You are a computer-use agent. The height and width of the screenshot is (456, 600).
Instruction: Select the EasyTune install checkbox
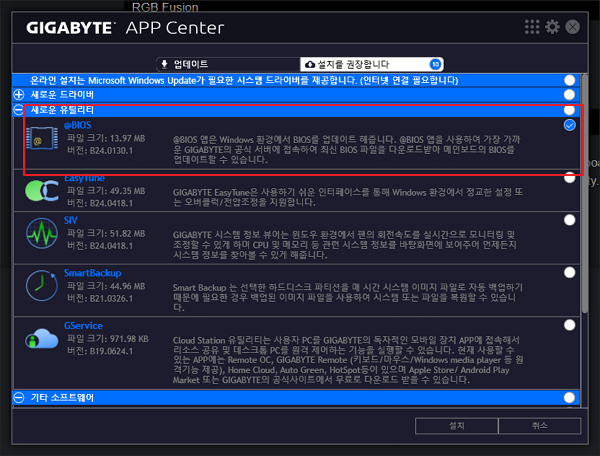pyautogui.click(x=569, y=178)
